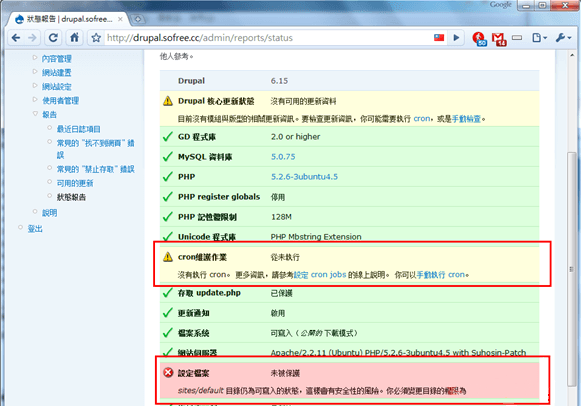The width and height of the screenshot is (581, 406).
Task: Open the 設定 cron jobs help link
Action: 320,275
